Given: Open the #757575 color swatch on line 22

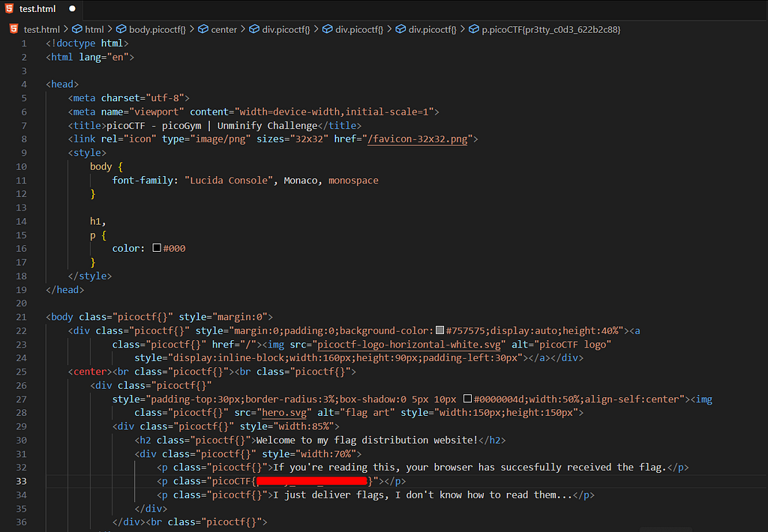Looking at the screenshot, I should click(439, 330).
